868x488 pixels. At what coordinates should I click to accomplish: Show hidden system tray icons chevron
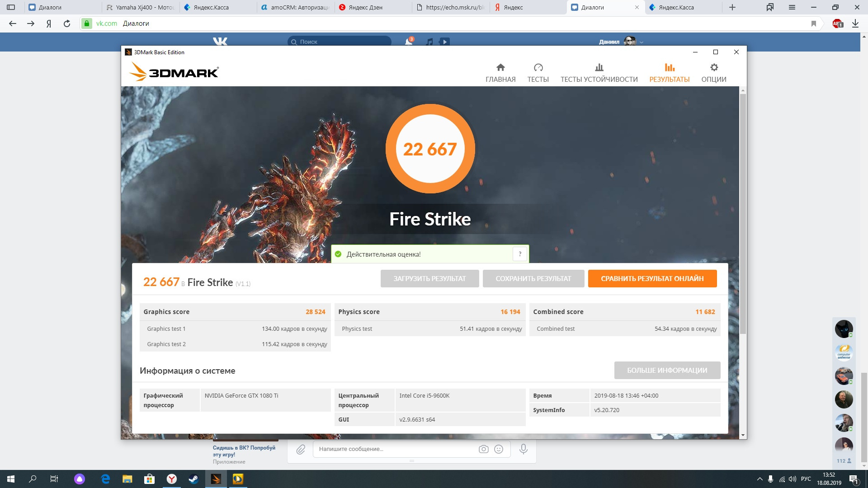(x=759, y=479)
